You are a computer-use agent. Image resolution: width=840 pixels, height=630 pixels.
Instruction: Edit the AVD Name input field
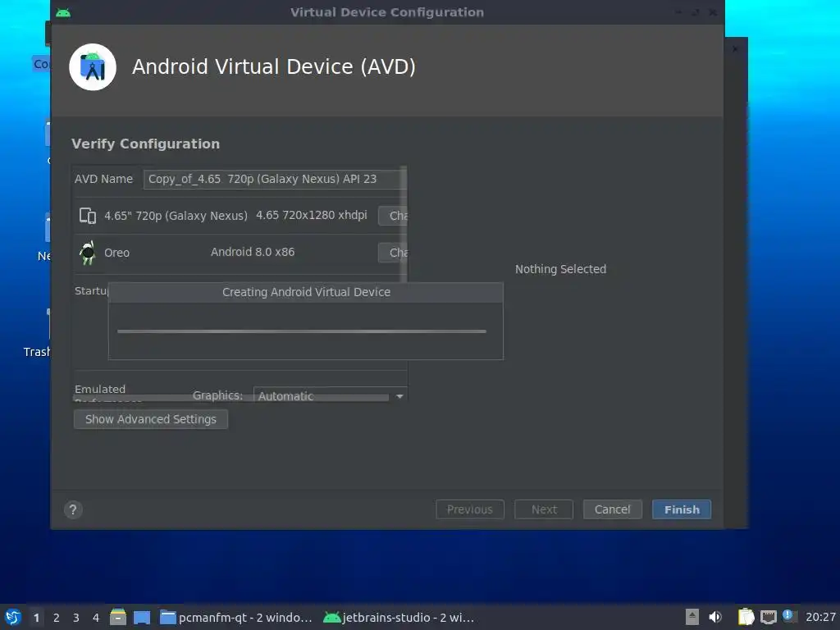[274, 179]
